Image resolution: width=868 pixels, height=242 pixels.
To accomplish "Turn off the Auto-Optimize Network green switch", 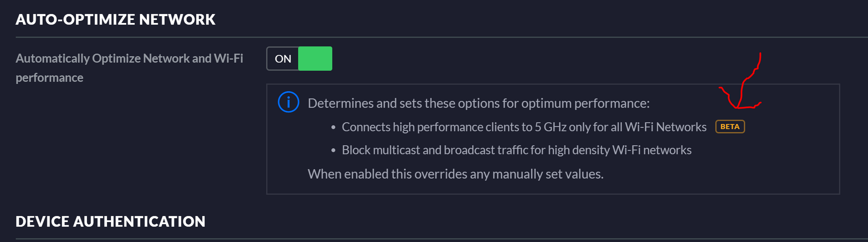I will 299,59.
